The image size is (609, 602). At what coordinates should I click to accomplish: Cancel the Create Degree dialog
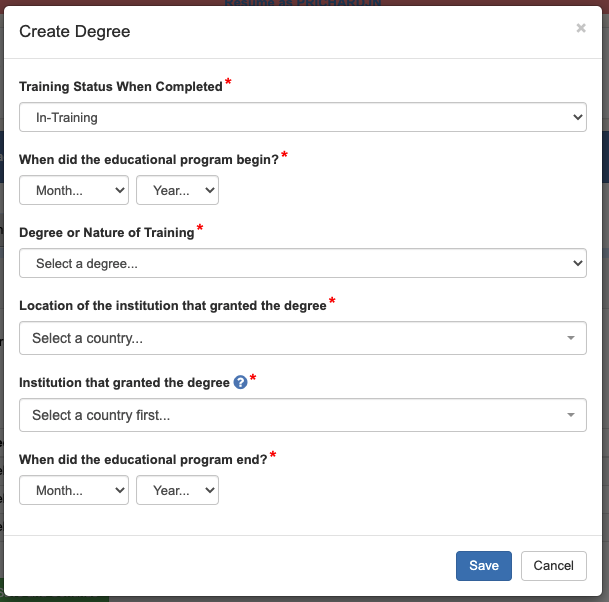click(553, 565)
